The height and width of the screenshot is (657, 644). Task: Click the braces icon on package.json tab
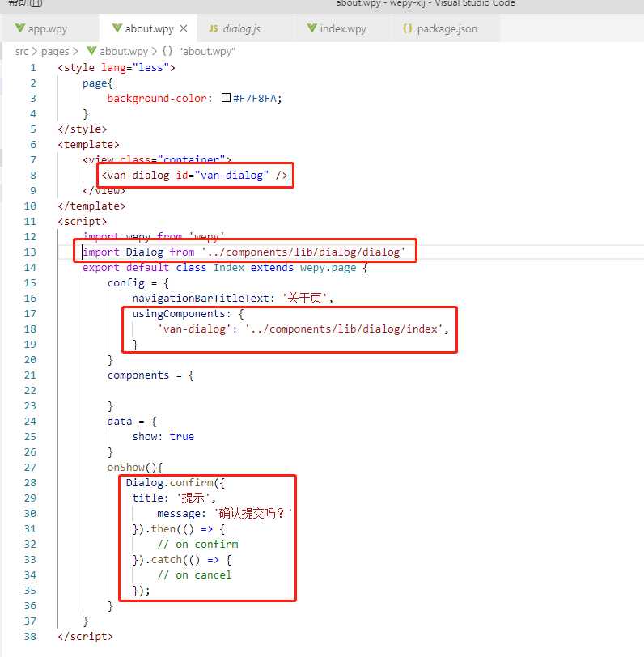[x=407, y=28]
